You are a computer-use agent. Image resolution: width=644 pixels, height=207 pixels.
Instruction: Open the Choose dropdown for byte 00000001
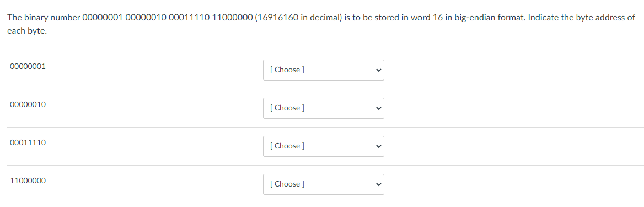click(x=324, y=70)
